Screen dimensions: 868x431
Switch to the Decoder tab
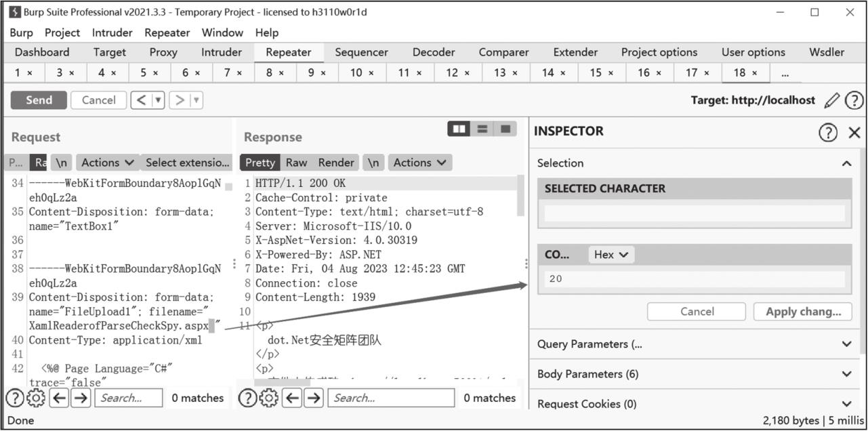(434, 52)
